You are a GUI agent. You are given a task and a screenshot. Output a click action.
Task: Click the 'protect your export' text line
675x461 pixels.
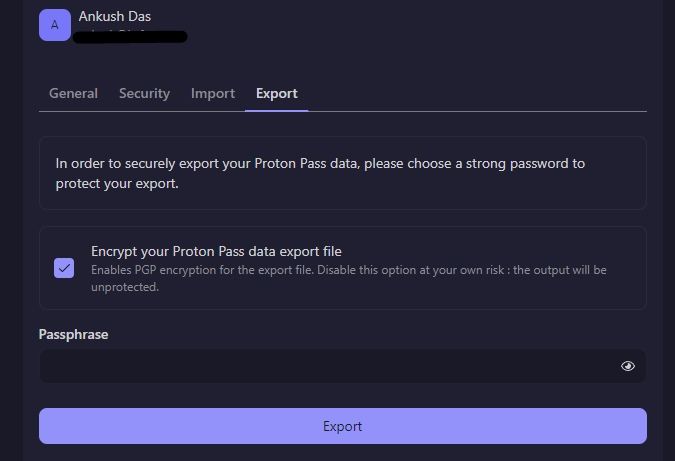coord(117,183)
